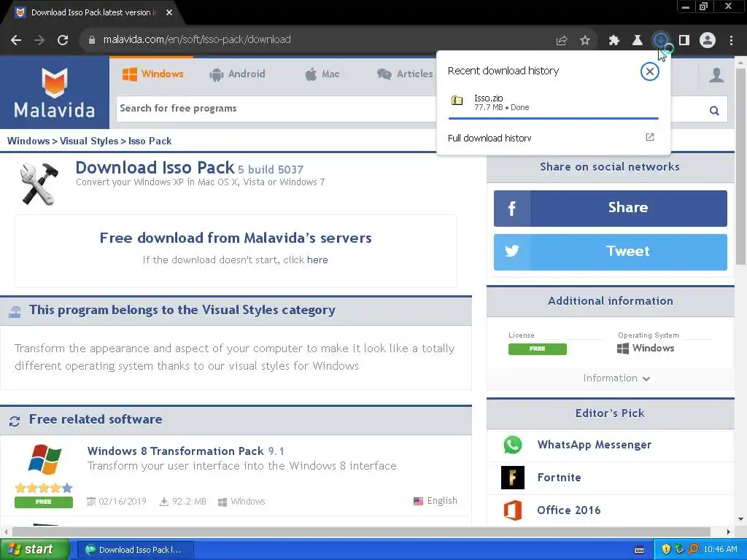Focus the Search for free programs field

coord(276,109)
